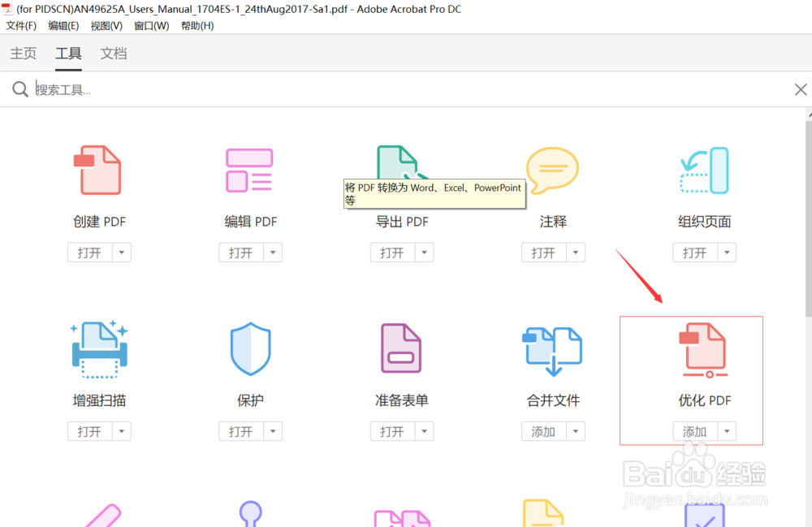Click the search magnifier icon
The image size is (812, 527).
(19, 89)
